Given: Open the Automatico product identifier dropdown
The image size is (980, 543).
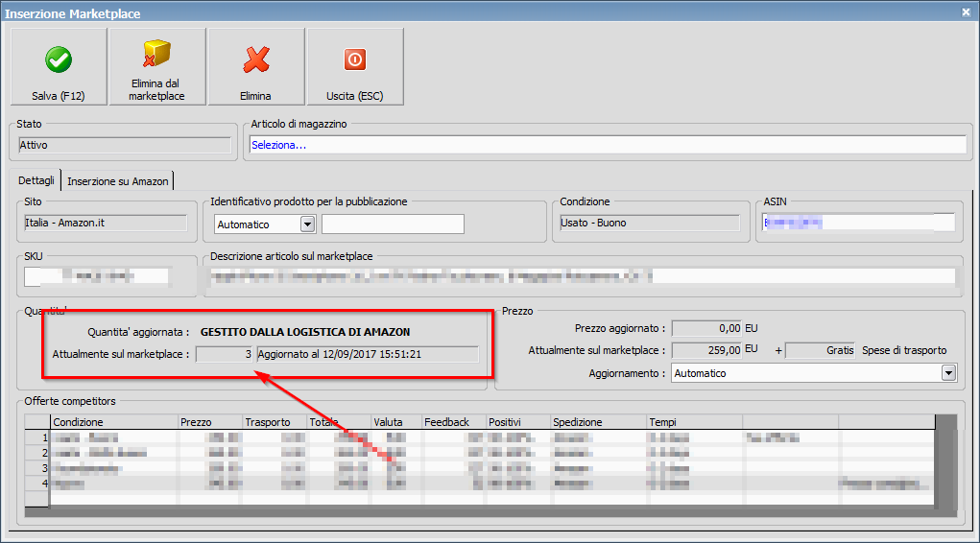Looking at the screenshot, I should [x=307, y=224].
